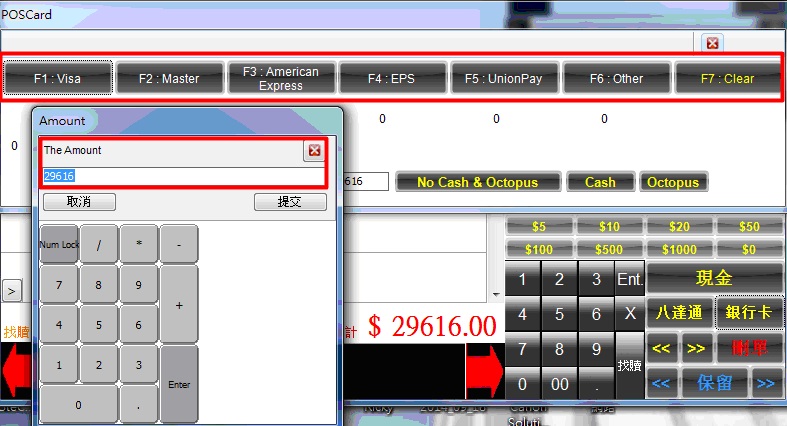Click the 八達通 Octopus payment button
The height and width of the screenshot is (426, 787).
pyautogui.click(x=680, y=312)
